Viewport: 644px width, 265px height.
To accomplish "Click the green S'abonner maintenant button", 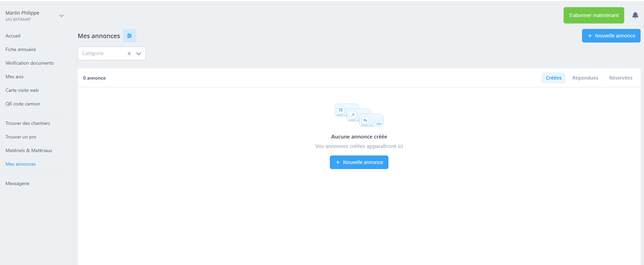I will 594,15.
